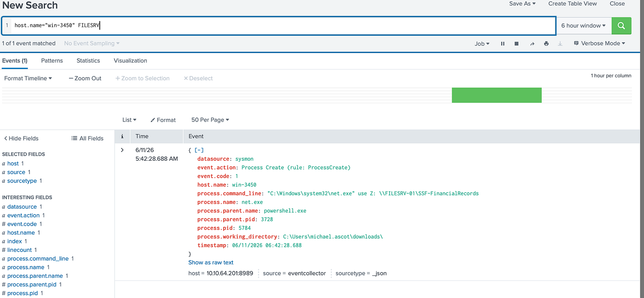Open linecount interesting field
644x298 pixels.
(x=20, y=250)
